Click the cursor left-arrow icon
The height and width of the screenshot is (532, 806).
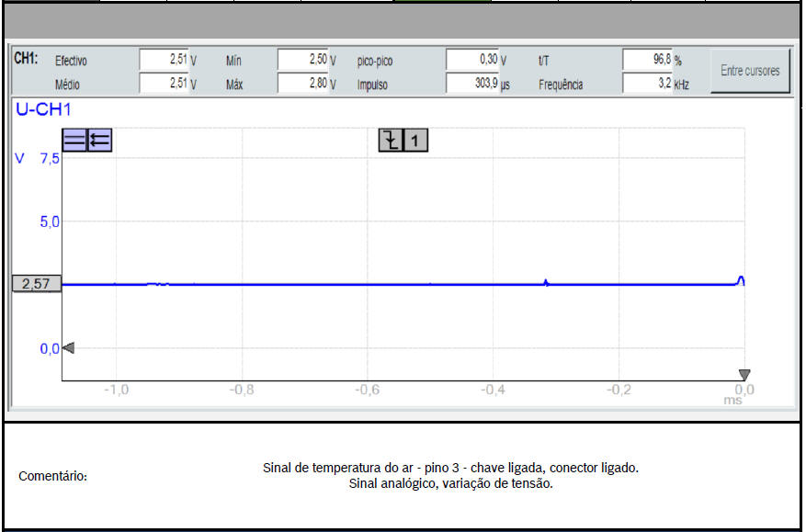(x=99, y=141)
